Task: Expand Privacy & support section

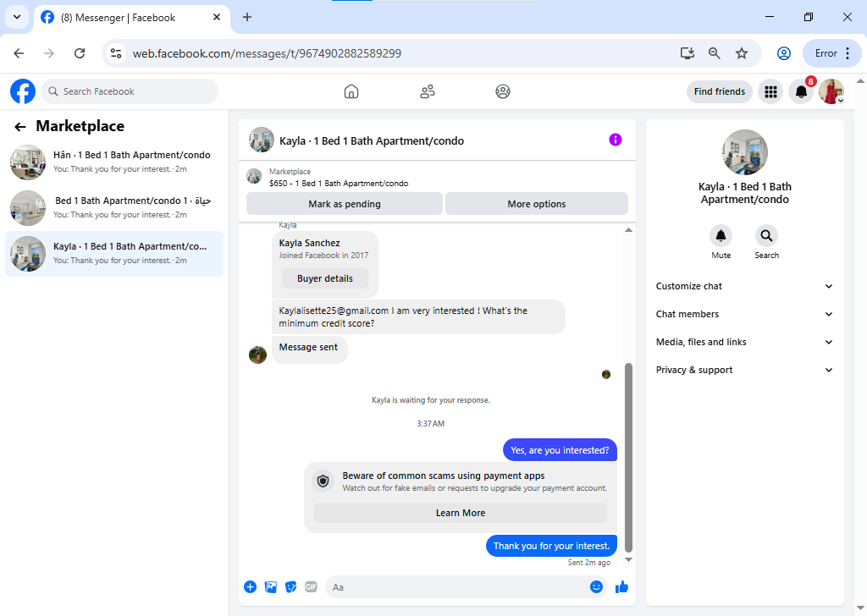Action: (x=744, y=370)
